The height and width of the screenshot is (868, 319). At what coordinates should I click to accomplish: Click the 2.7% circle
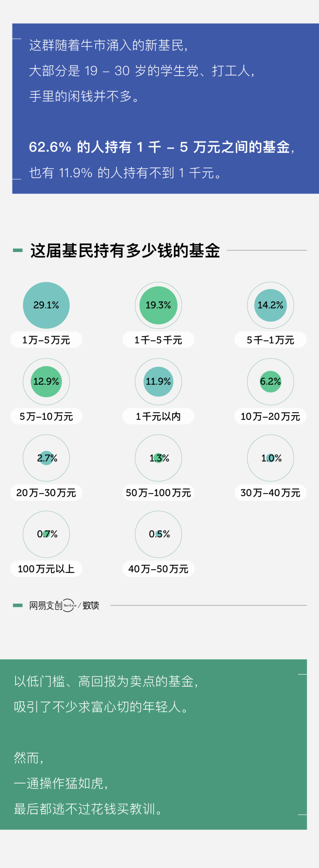pos(46,458)
